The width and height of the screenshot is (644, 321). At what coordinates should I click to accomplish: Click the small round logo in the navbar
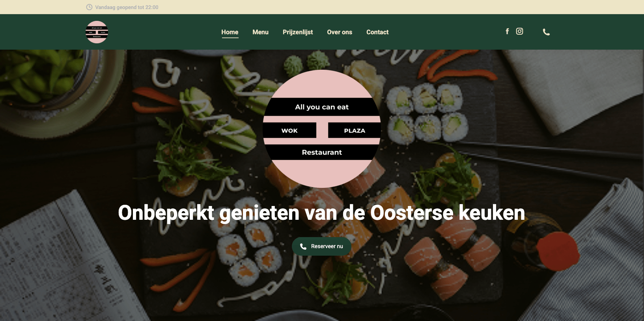tap(97, 32)
